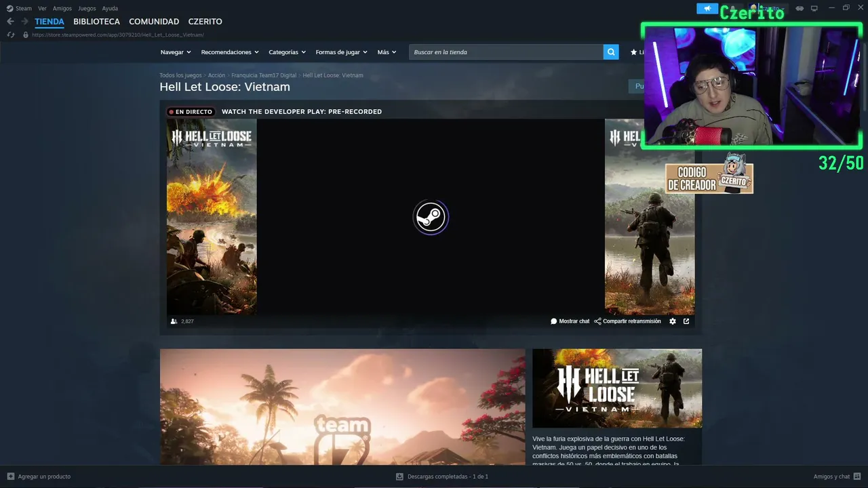Switch to the COMUNIDAD tab
The image size is (868, 488).
click(x=154, y=22)
